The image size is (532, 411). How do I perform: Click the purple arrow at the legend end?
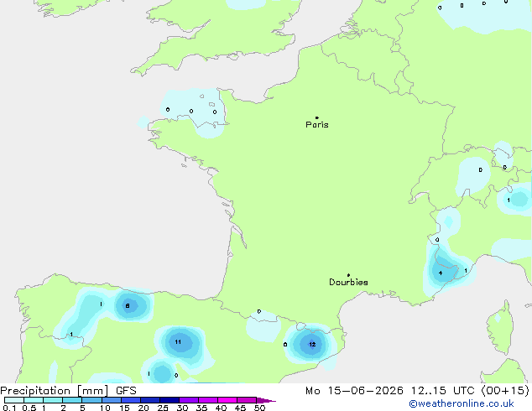tap(266, 400)
